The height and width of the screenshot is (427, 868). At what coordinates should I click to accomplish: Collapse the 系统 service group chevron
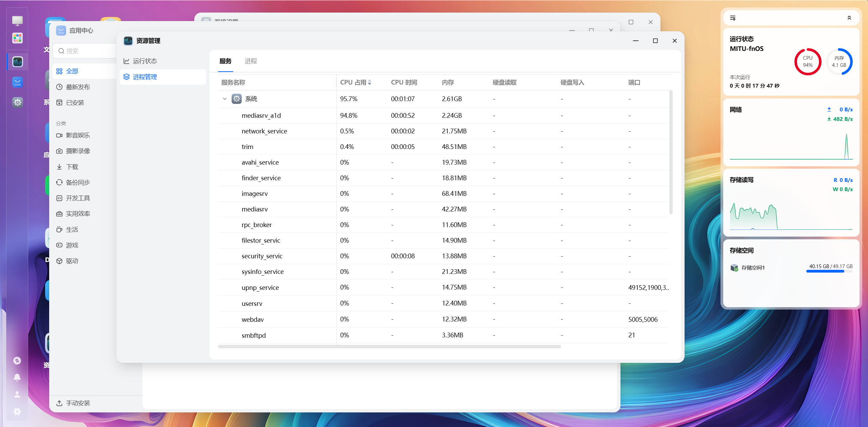[224, 99]
